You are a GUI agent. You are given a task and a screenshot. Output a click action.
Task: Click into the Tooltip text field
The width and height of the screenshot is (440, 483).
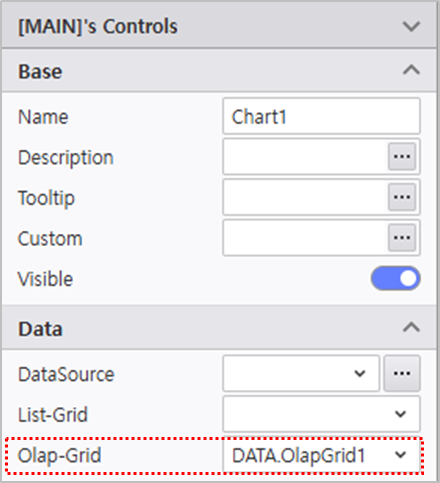click(x=305, y=197)
